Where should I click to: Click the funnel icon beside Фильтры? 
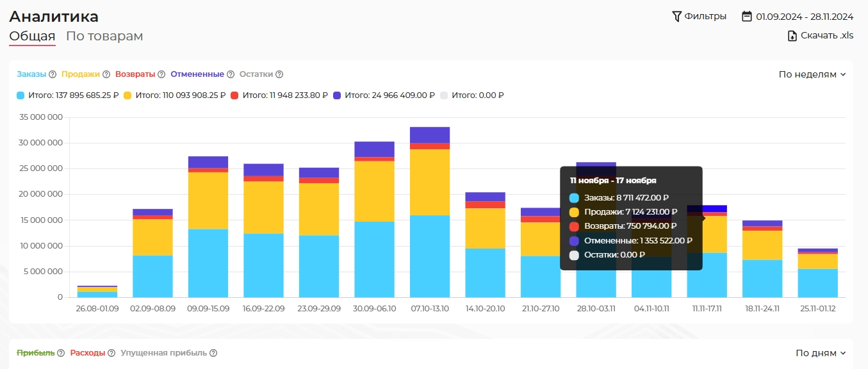coord(676,16)
